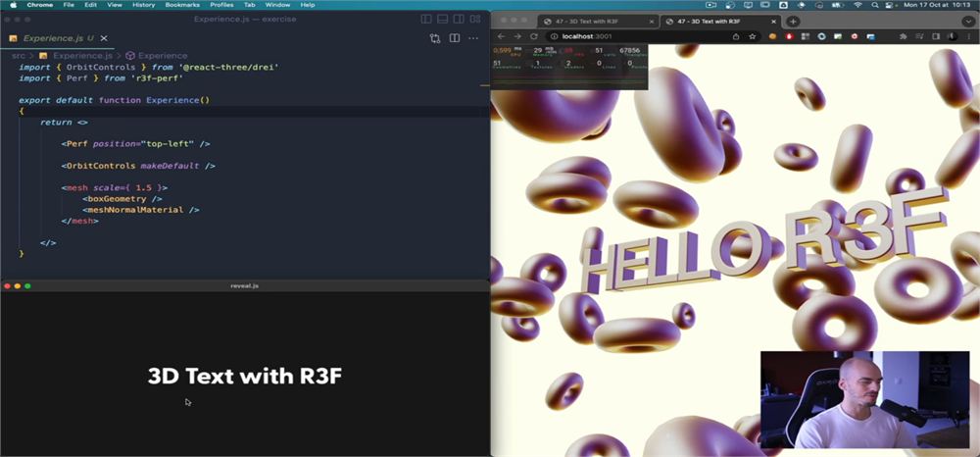Open the Apple menu
Viewport: 980px width, 457px height.
pyautogui.click(x=13, y=5)
